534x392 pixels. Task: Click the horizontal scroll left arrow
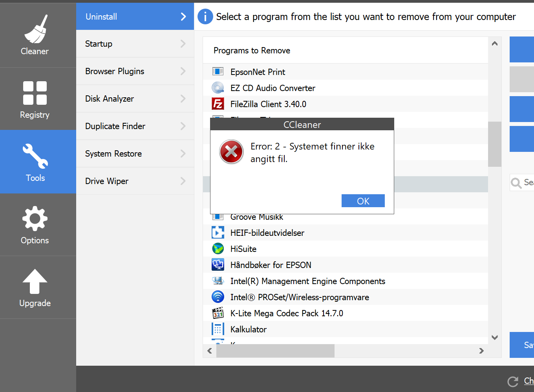(210, 351)
